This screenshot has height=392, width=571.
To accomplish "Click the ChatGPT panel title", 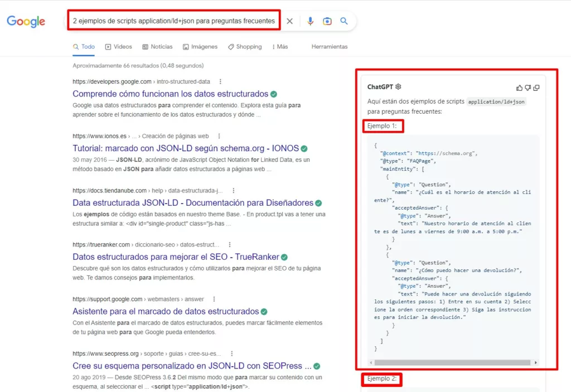I will (380, 86).
